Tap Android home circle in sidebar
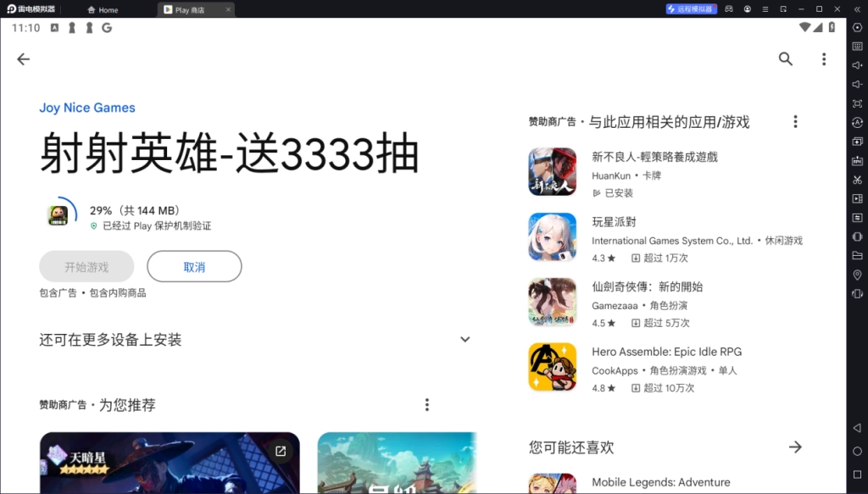The width and height of the screenshot is (868, 494). pos(858,452)
